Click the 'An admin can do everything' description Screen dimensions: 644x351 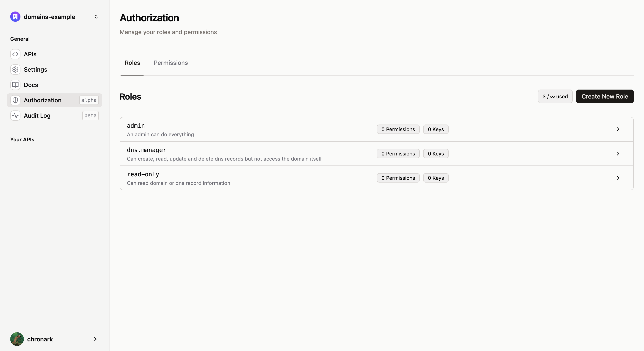160,134
